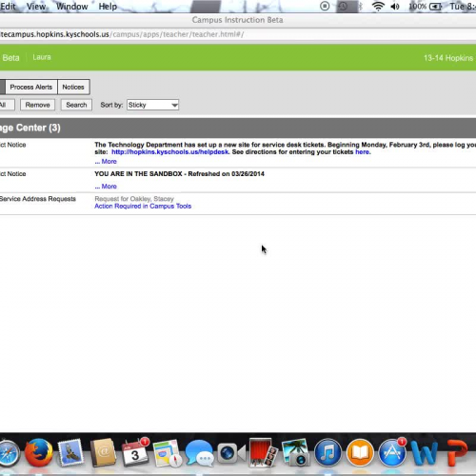Open Action Required in Campus Tools link
This screenshot has width=476, height=476.
tap(143, 207)
